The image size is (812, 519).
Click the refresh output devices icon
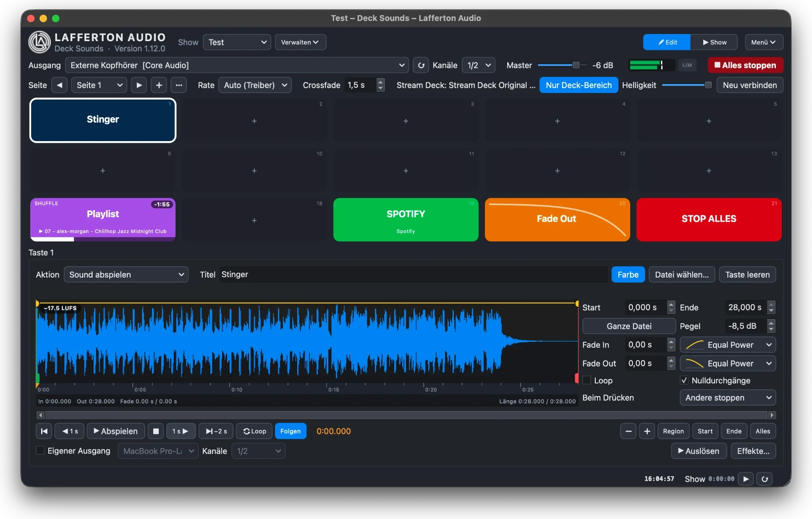tap(421, 66)
